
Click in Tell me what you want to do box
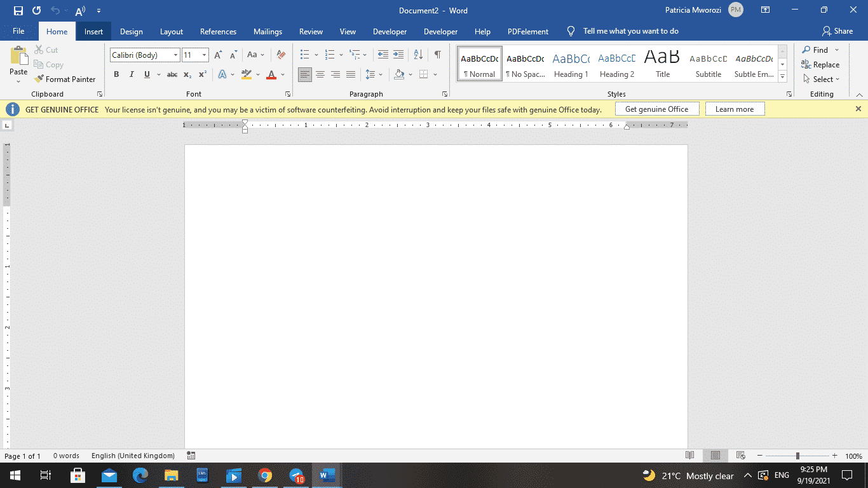click(x=630, y=31)
